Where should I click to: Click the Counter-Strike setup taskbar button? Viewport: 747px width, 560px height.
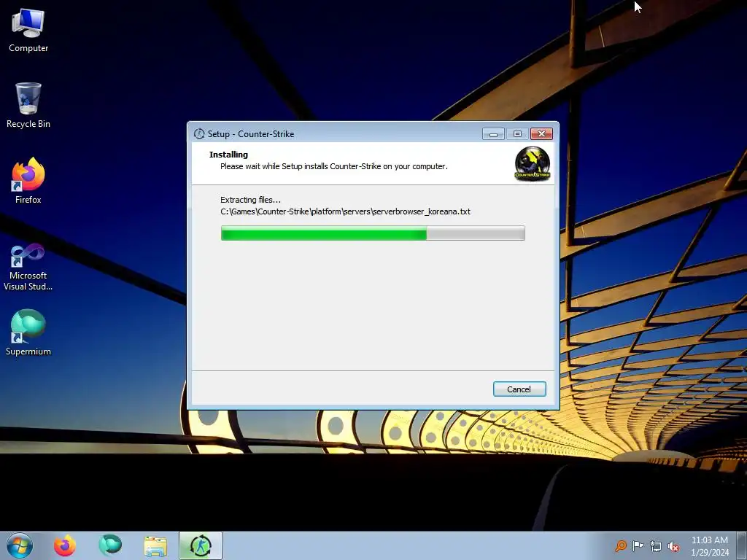pos(201,545)
